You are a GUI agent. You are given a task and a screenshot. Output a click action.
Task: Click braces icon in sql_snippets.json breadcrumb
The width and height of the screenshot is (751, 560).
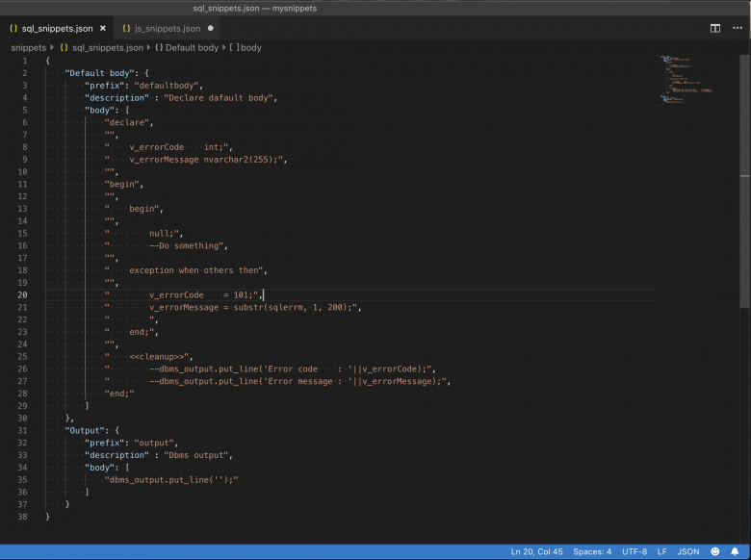pyautogui.click(x=64, y=47)
